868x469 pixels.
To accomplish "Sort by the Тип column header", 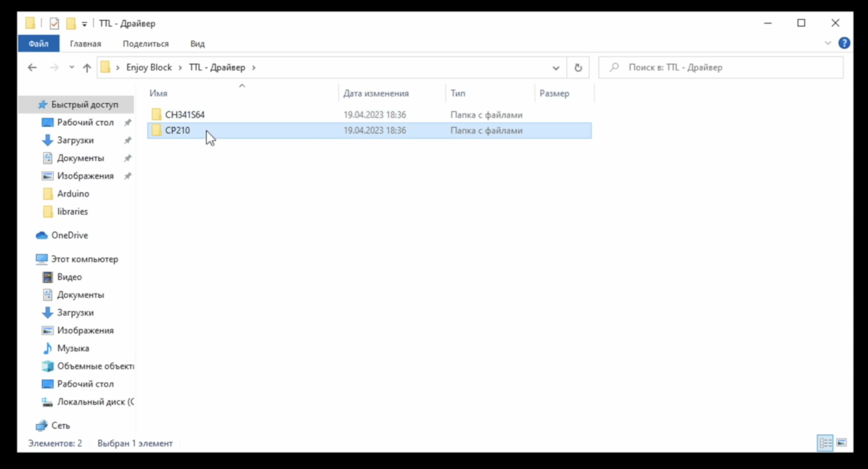I will click(x=458, y=93).
